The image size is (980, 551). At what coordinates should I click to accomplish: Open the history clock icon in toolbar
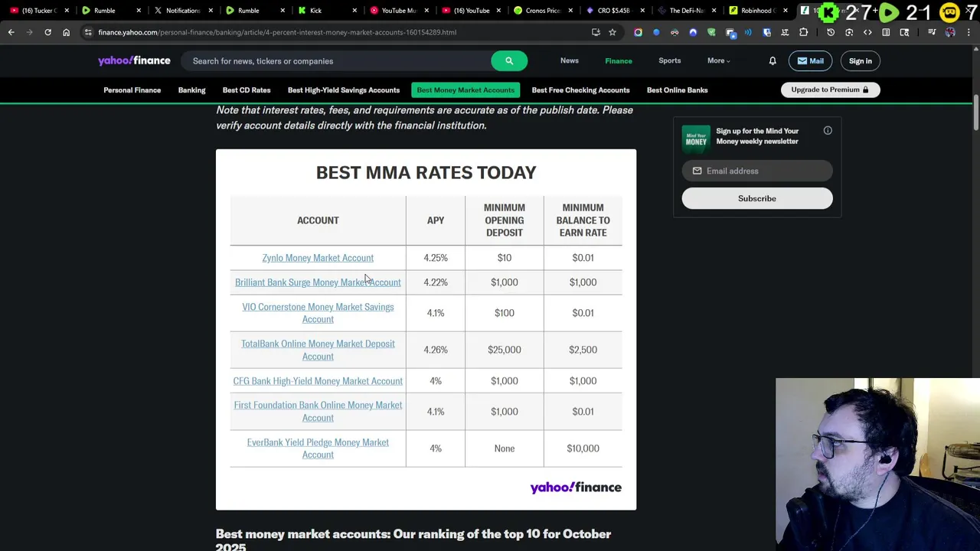click(x=831, y=32)
